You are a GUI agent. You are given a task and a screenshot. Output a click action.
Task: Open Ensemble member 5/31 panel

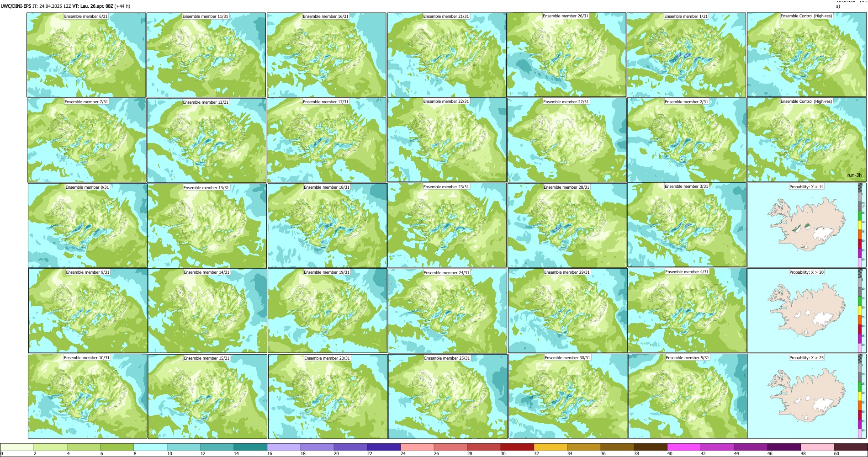tap(688, 397)
